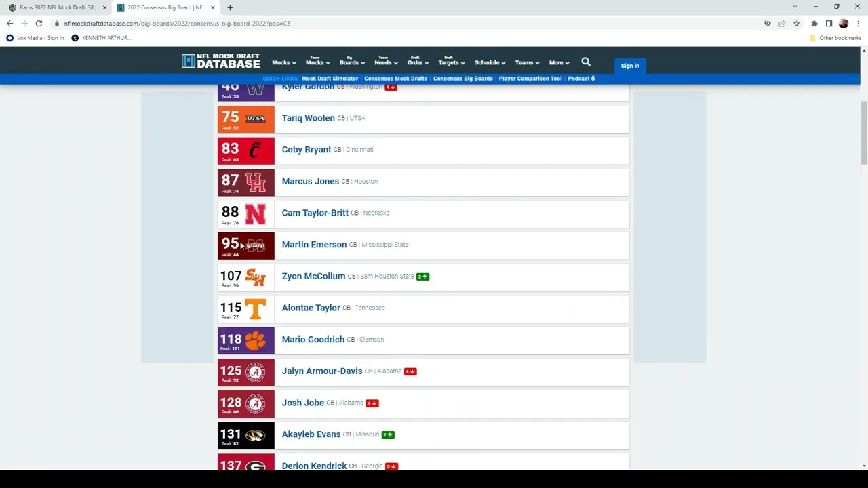Expand the Schedule dropdown menu

(x=490, y=62)
